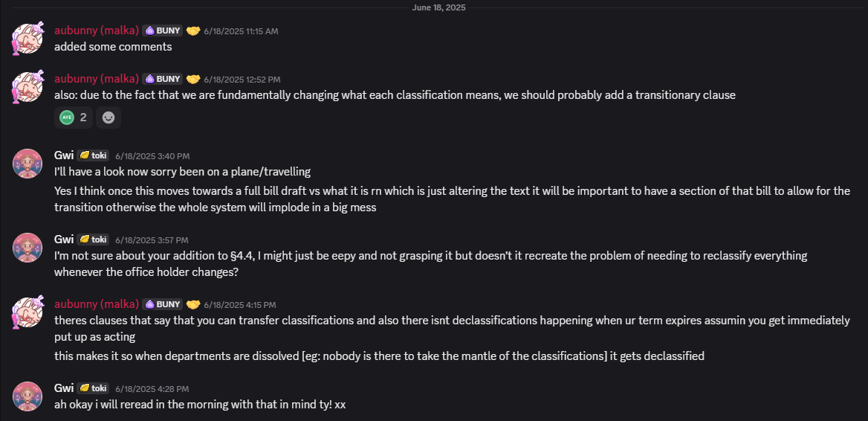Click Gwi's avatar on the 4:28 PM message
The width and height of the screenshot is (868, 421).
click(x=27, y=396)
